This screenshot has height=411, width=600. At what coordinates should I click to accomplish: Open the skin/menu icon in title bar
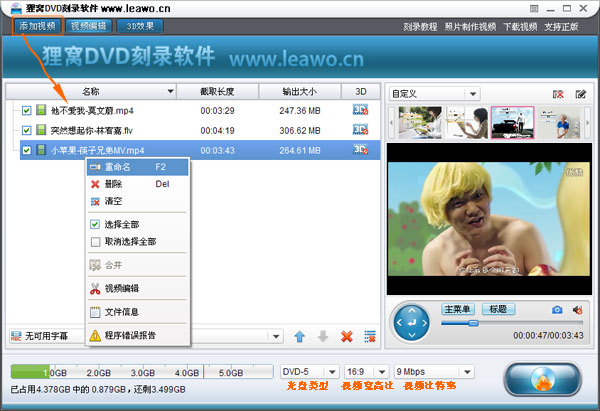click(x=534, y=8)
